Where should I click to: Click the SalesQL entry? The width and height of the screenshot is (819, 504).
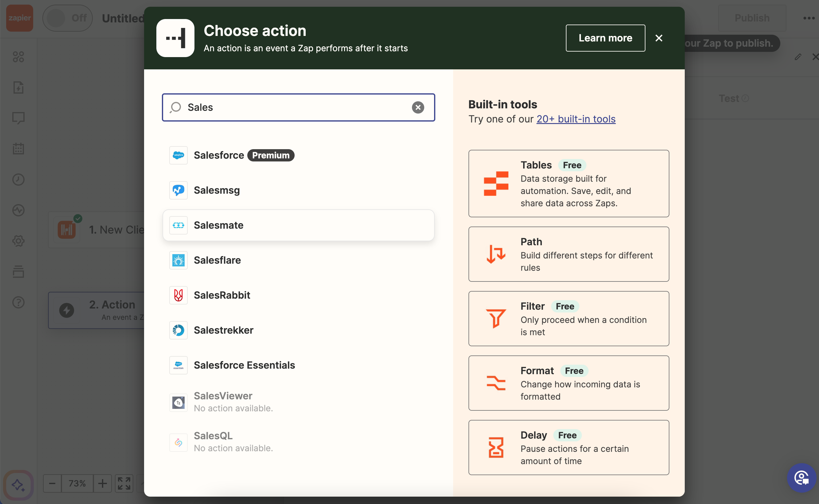[298, 442]
